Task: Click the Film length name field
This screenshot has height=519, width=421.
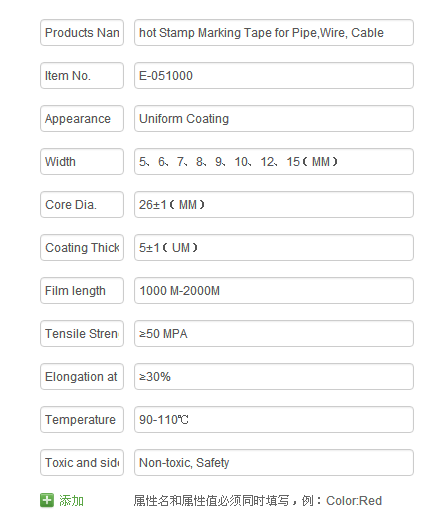Action: (82, 291)
